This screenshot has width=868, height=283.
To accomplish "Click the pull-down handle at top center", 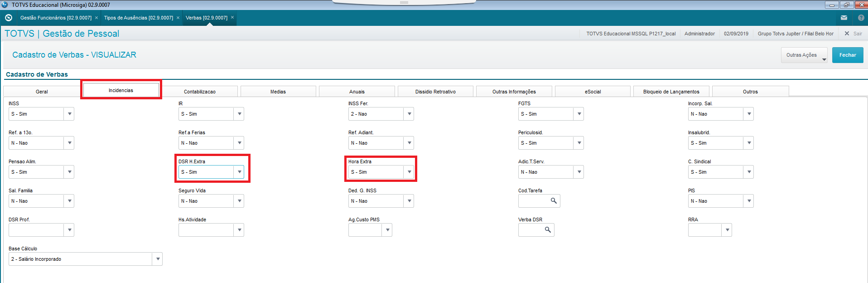I will [x=404, y=2].
